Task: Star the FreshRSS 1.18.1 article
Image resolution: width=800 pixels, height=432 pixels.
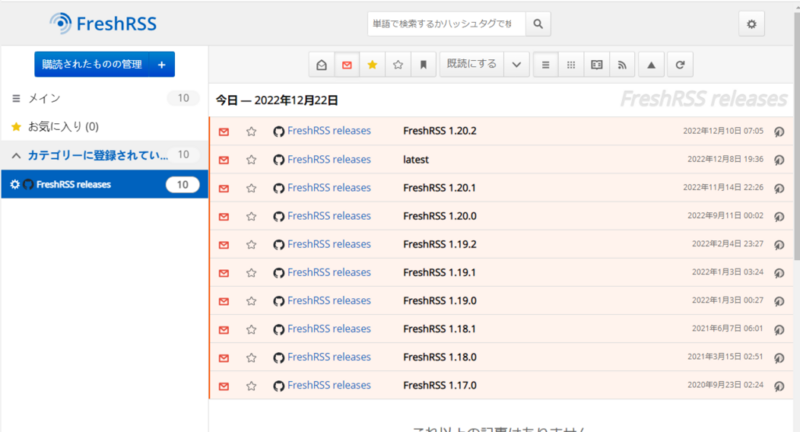Action: pyautogui.click(x=251, y=329)
